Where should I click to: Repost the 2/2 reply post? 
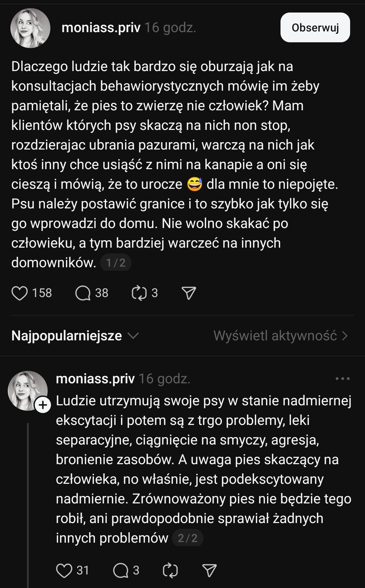(x=170, y=570)
